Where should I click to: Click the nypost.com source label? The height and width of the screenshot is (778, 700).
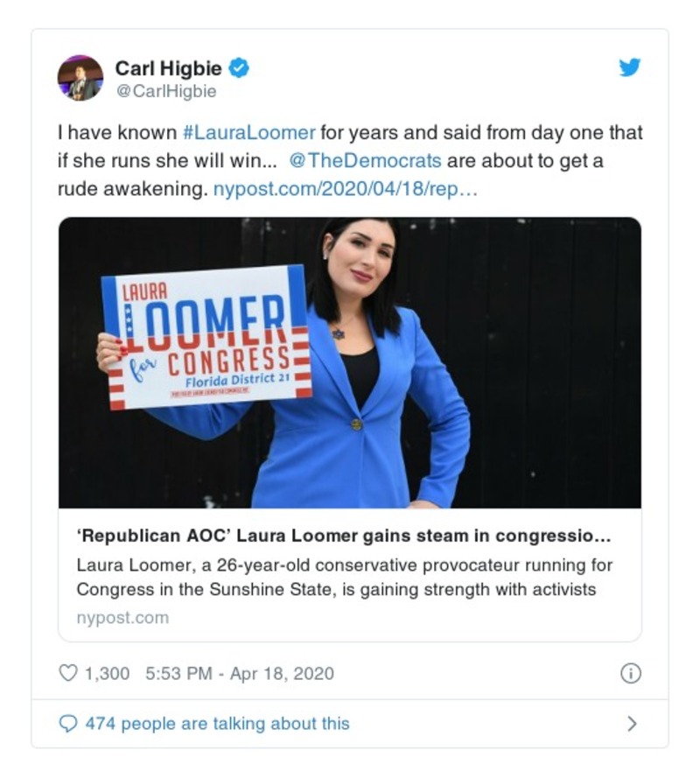[x=122, y=618]
